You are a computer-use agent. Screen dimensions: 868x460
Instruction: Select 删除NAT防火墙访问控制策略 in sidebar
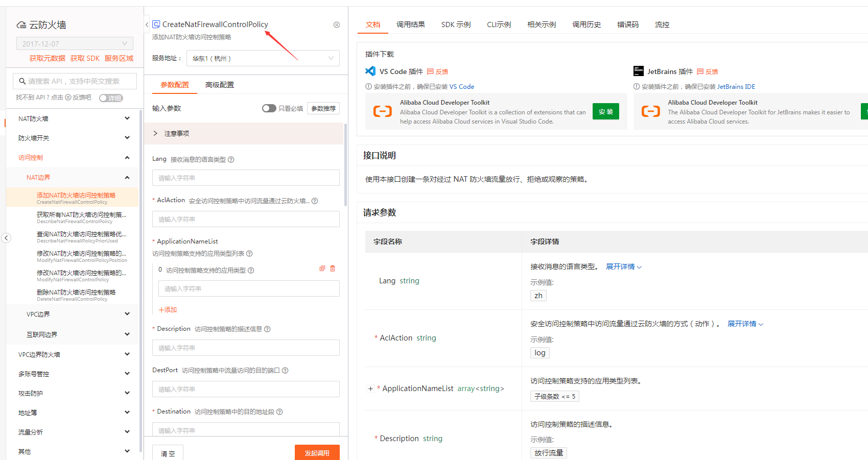click(x=76, y=295)
